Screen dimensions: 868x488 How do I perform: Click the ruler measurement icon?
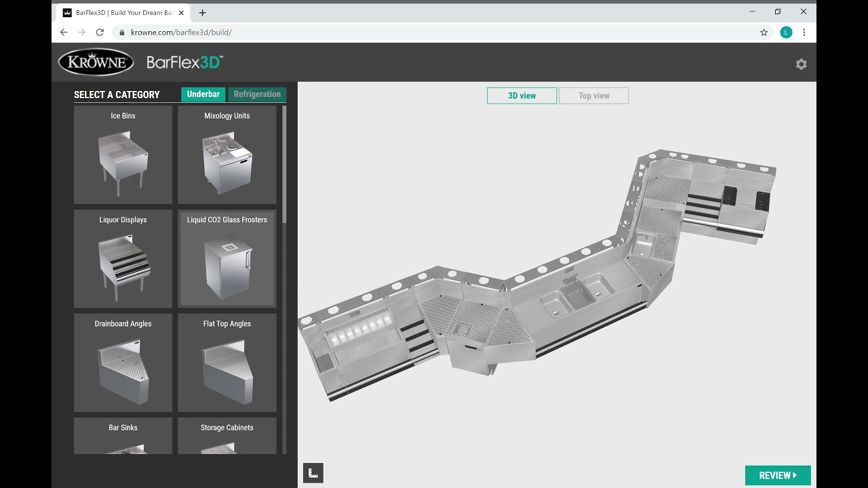coord(313,473)
